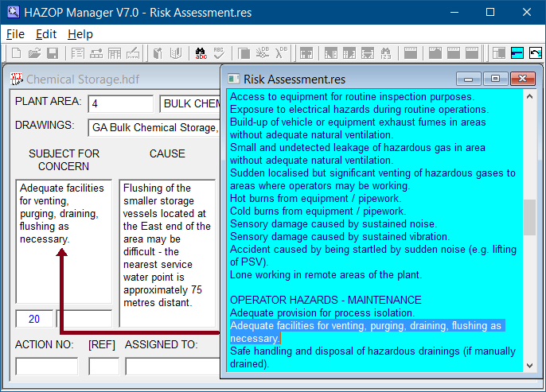Click 'Access to equipment for routine inspection purposes.'
This screenshot has height=392, width=546.
point(352,96)
